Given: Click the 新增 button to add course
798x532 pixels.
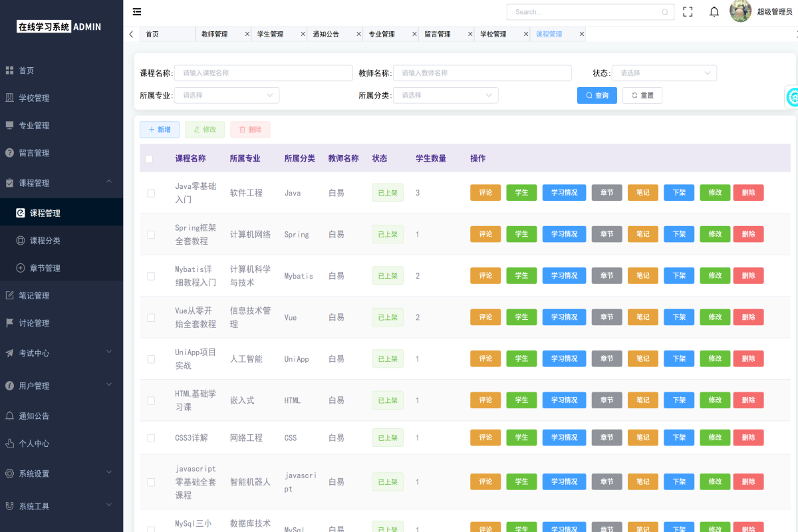Looking at the screenshot, I should point(159,129).
